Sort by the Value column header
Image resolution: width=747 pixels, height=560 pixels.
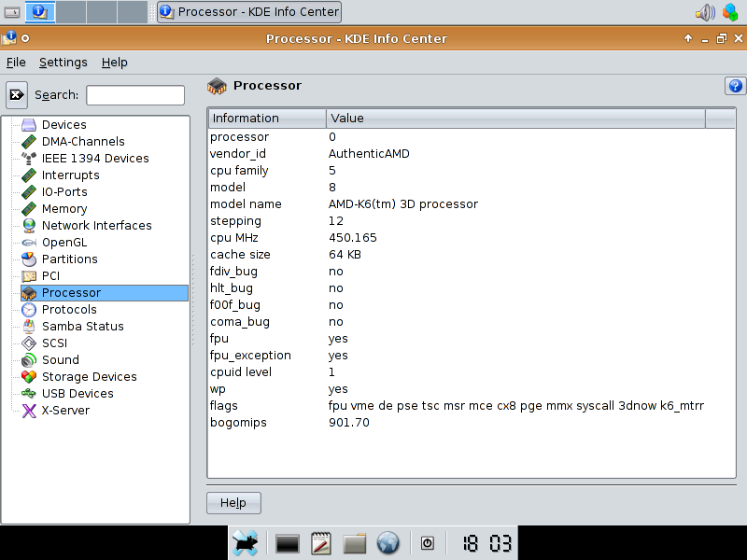coord(515,119)
